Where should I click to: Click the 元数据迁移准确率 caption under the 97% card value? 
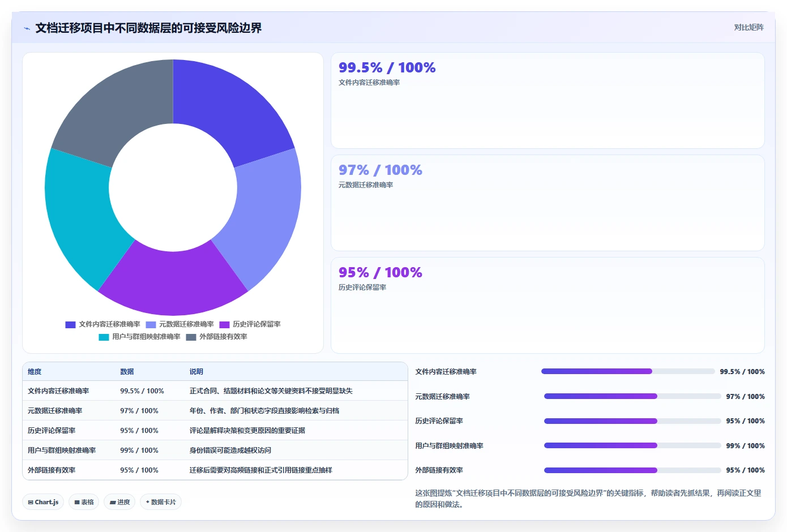(366, 185)
